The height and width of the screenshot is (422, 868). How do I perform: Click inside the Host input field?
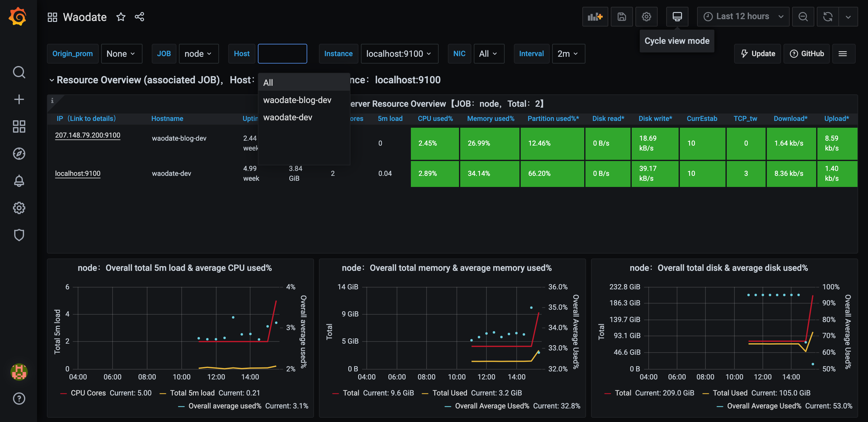click(282, 53)
